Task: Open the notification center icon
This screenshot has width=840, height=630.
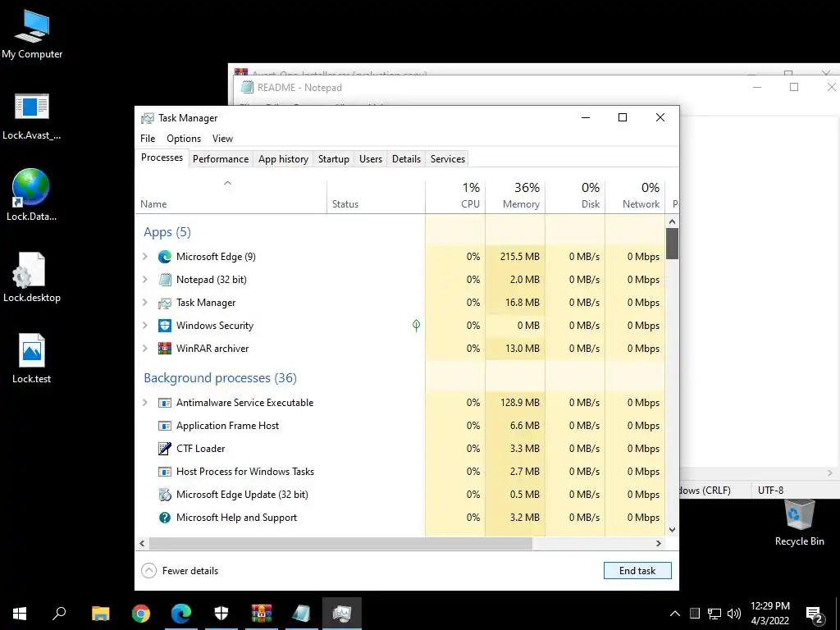Action: 815,614
